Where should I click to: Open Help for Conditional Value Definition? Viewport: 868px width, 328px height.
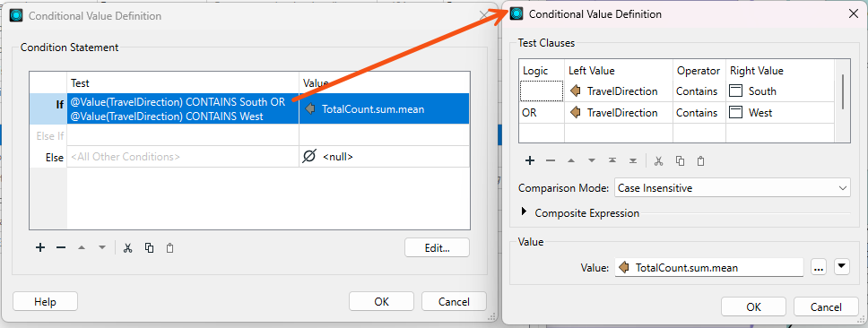tap(46, 301)
